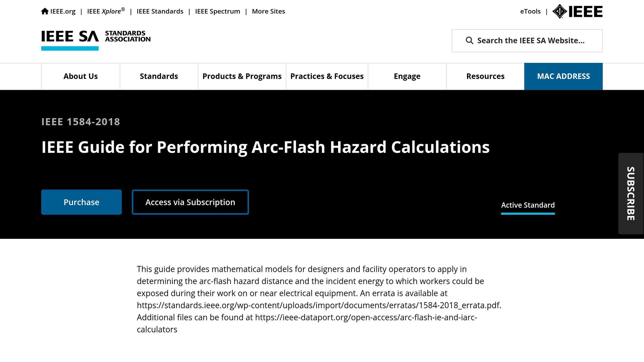
Task: Click the IEEE diamond logo at top right
Action: click(x=577, y=12)
